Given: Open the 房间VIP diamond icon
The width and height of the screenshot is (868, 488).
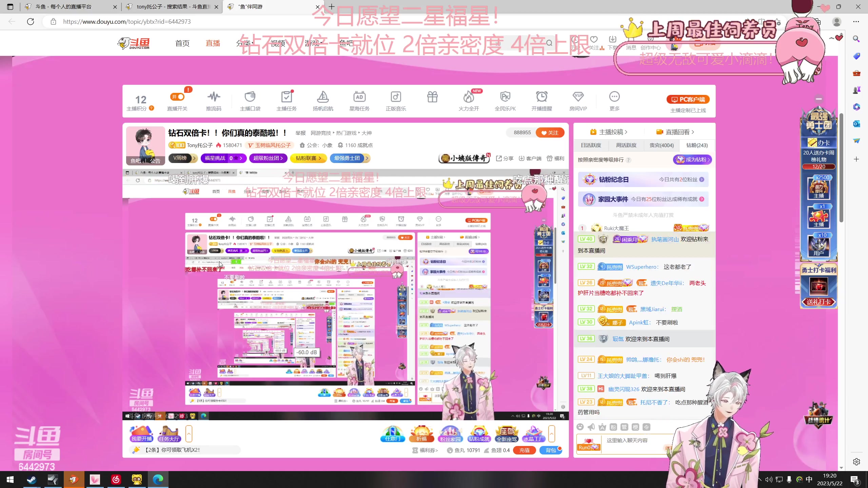Looking at the screenshot, I should pyautogui.click(x=578, y=101).
